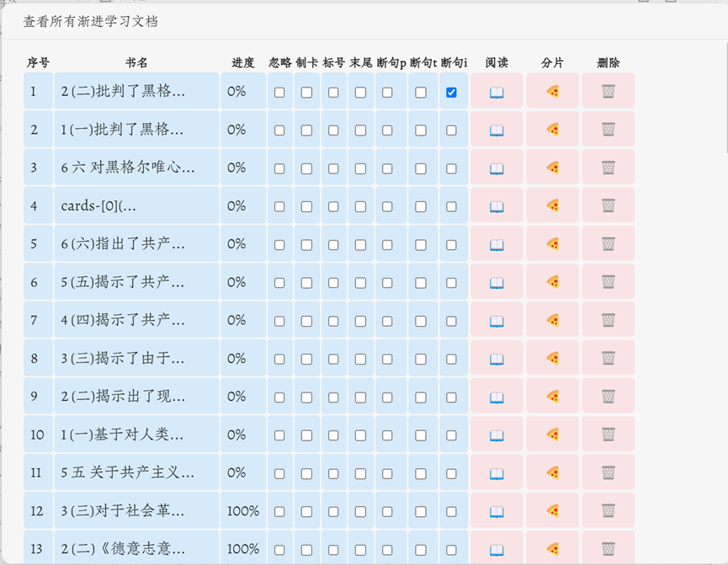Enable the 制卡 checkbox in row 2

click(306, 131)
